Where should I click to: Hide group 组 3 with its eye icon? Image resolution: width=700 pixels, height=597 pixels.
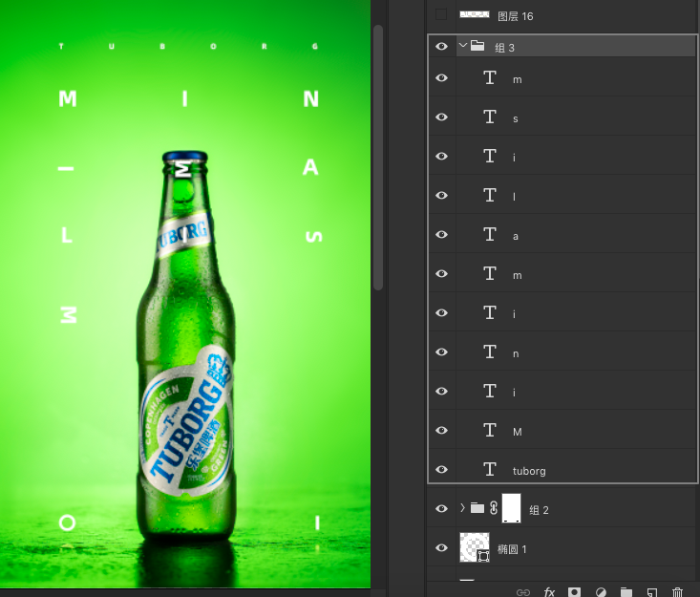coord(441,47)
